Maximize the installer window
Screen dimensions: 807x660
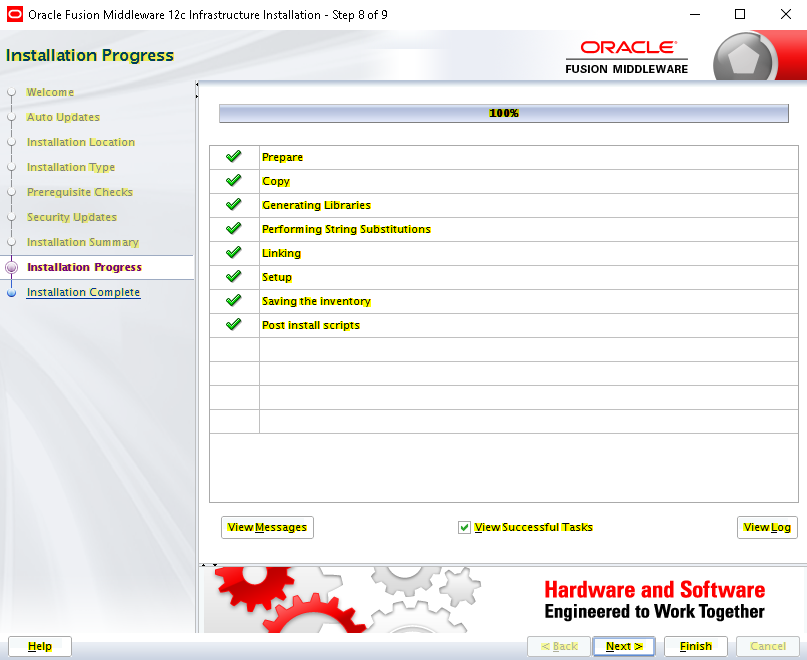point(740,14)
